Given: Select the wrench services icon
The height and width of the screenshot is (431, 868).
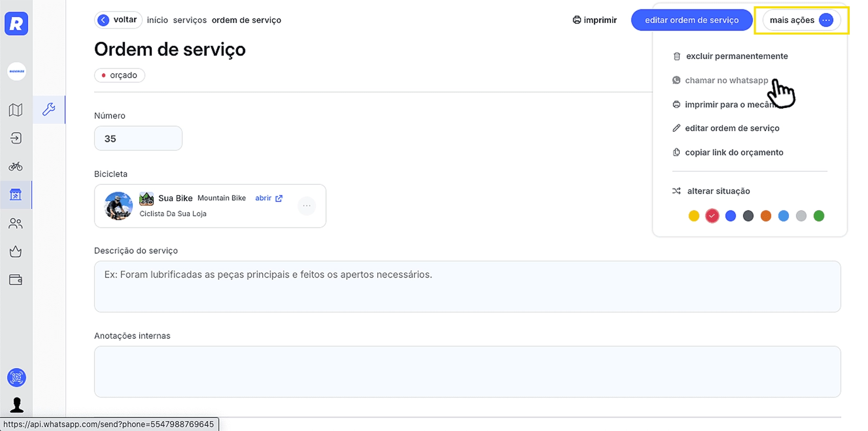Looking at the screenshot, I should pos(49,109).
